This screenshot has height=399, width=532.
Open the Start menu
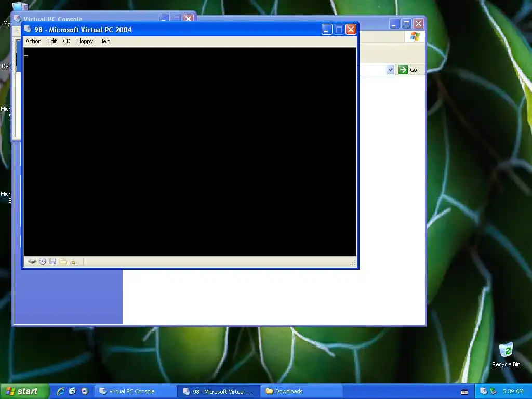tap(24, 391)
